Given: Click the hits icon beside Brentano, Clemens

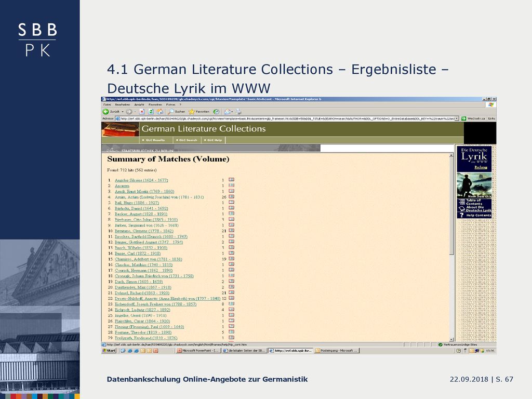Looking at the screenshot, I should coord(231,230).
